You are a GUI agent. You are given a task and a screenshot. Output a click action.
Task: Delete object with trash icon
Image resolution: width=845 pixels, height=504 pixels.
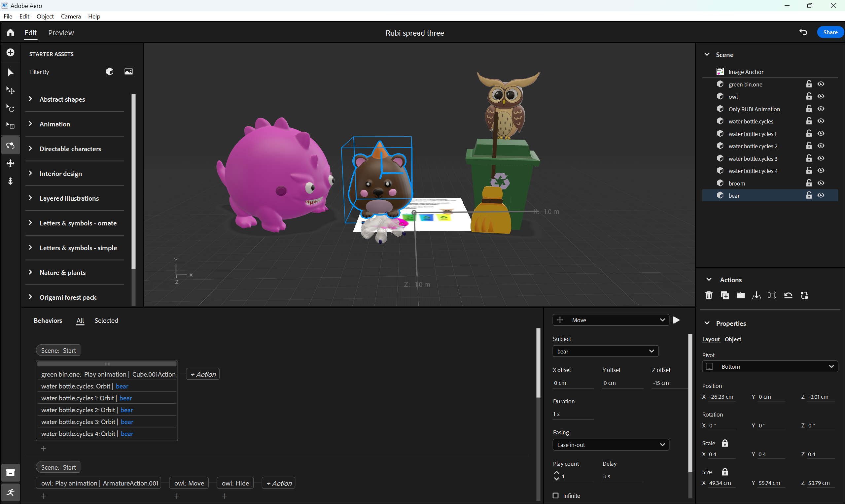709,295
